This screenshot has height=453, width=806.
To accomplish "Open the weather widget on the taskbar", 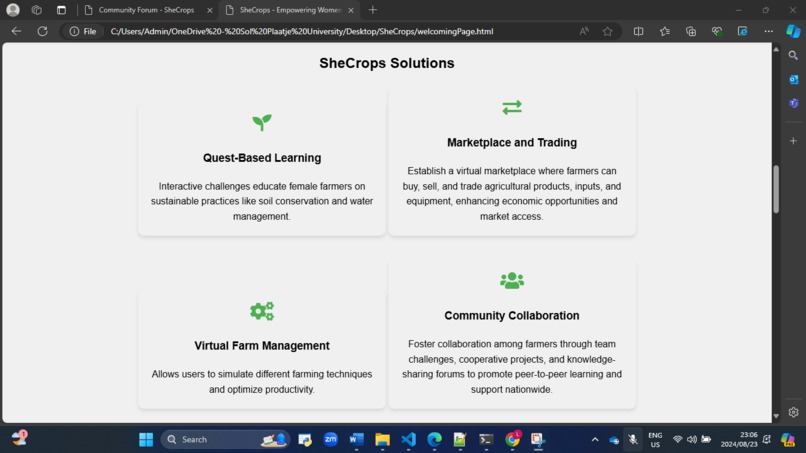I will click(x=20, y=439).
